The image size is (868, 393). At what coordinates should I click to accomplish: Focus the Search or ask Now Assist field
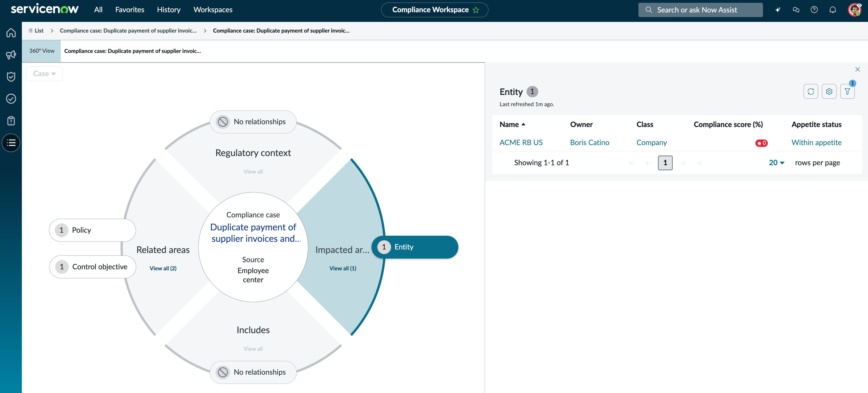coord(700,10)
